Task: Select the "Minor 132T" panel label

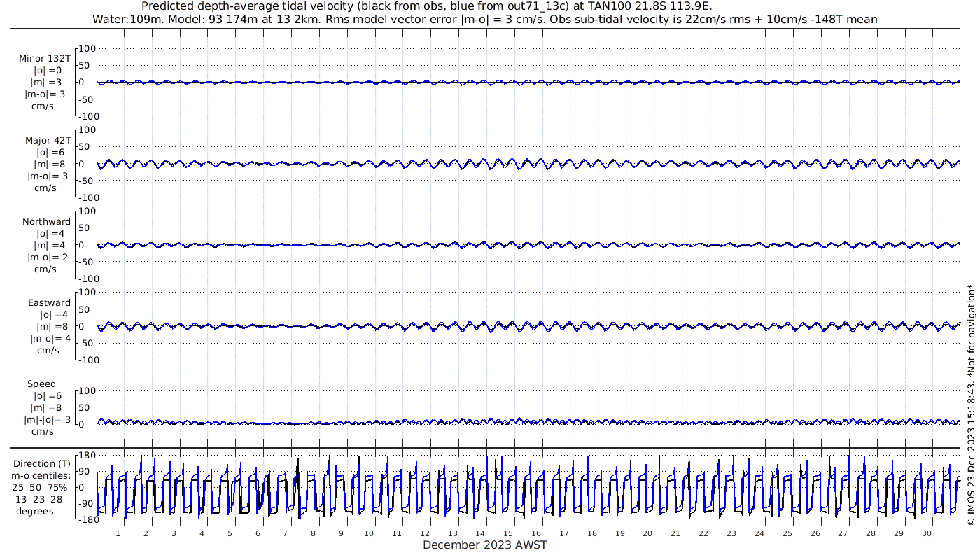Action: [x=45, y=59]
